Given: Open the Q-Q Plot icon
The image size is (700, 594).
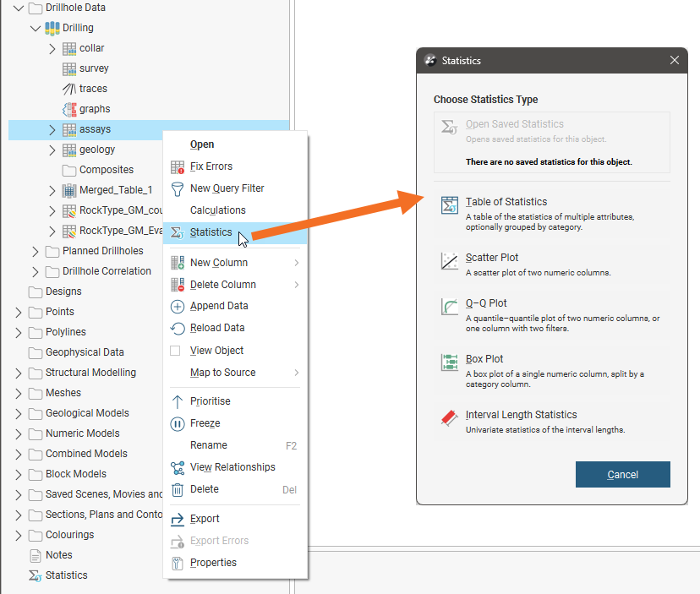Looking at the screenshot, I should coord(449,308).
